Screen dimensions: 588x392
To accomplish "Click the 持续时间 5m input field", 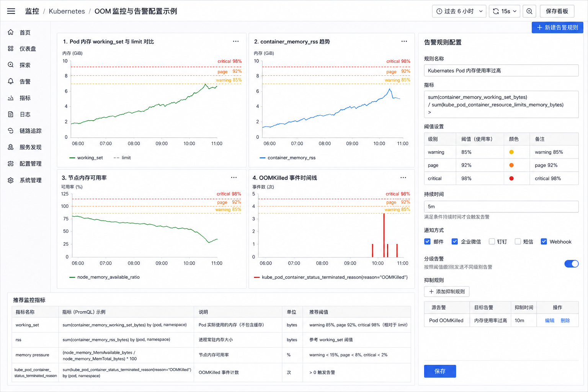I will [501, 206].
